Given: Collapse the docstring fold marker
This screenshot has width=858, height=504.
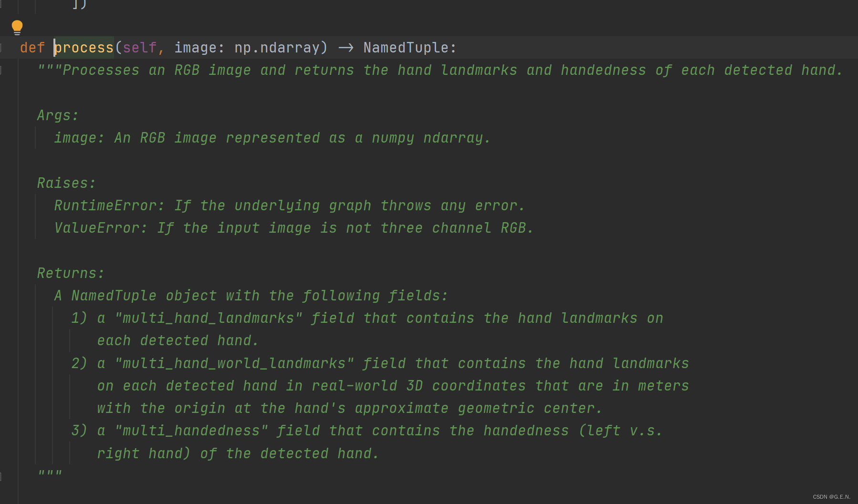Looking at the screenshot, I should [1, 71].
